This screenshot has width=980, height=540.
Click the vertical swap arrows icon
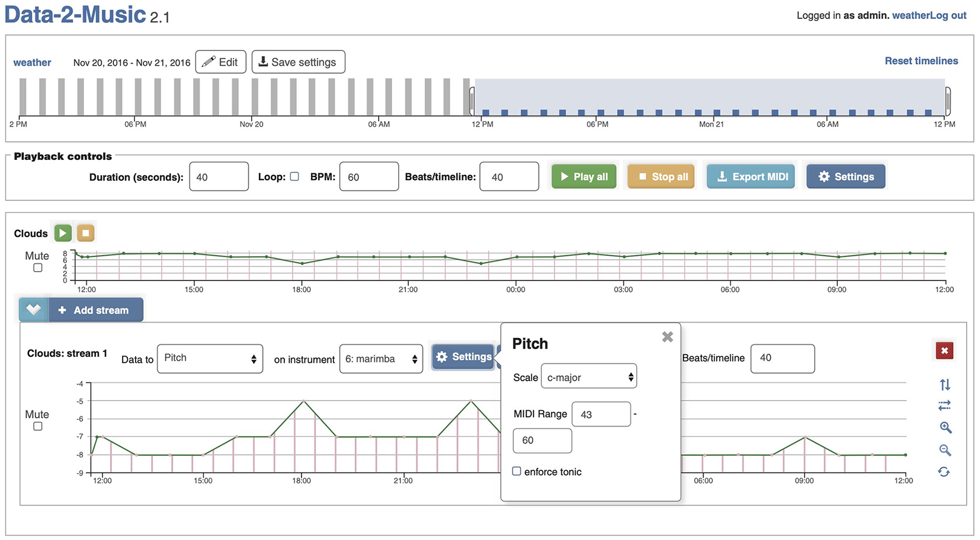click(x=945, y=384)
